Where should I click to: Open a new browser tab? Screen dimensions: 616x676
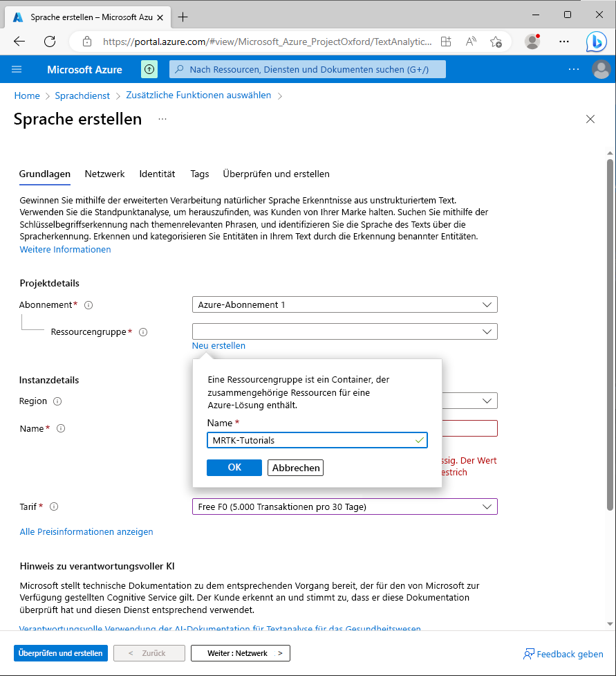183,17
